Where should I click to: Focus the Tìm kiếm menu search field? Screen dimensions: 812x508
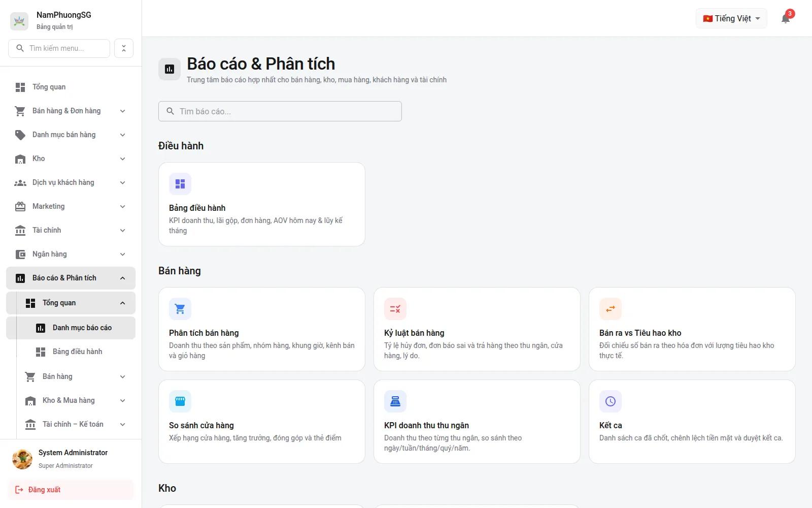coord(59,48)
